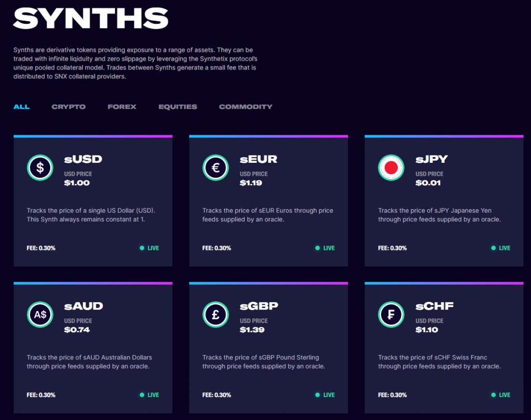Click the LIVE status text on sJPY card

pyautogui.click(x=505, y=248)
